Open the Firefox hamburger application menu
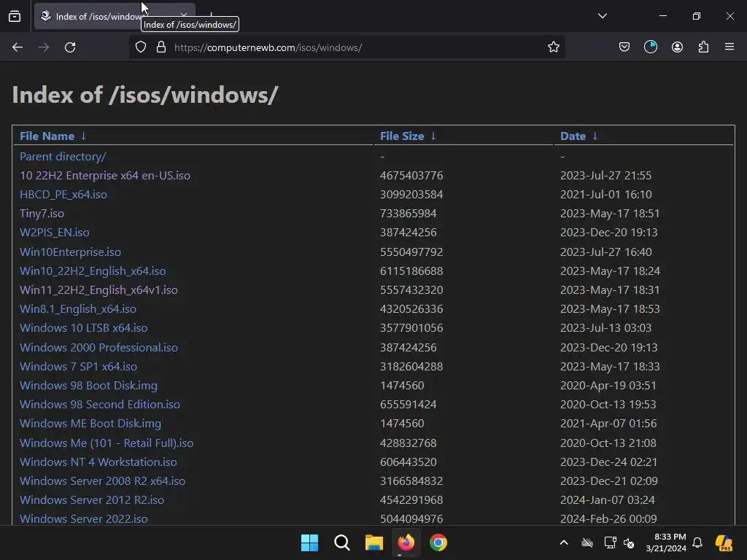747x560 pixels. (x=729, y=47)
